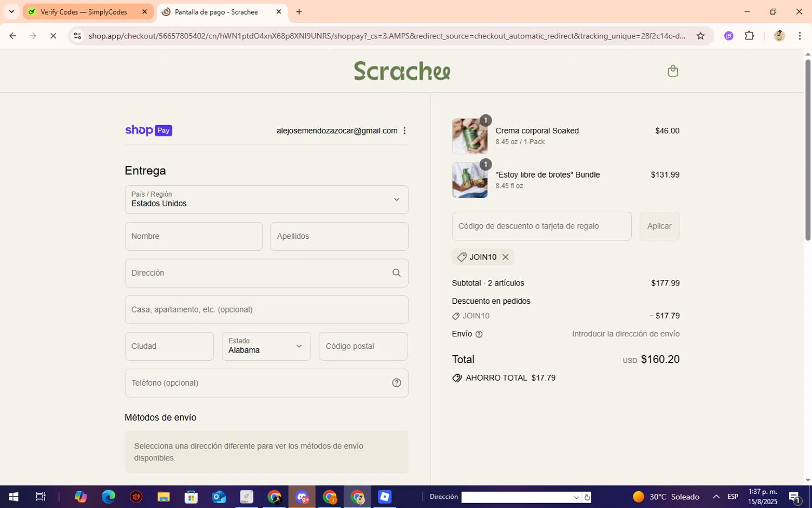
Task: Open Outlook from the taskbar
Action: (x=219, y=497)
